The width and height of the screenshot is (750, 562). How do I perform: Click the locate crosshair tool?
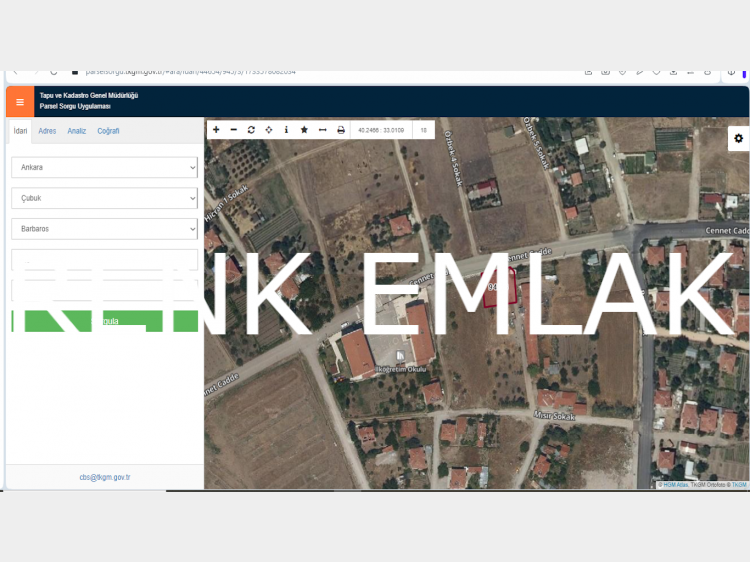tap(269, 130)
